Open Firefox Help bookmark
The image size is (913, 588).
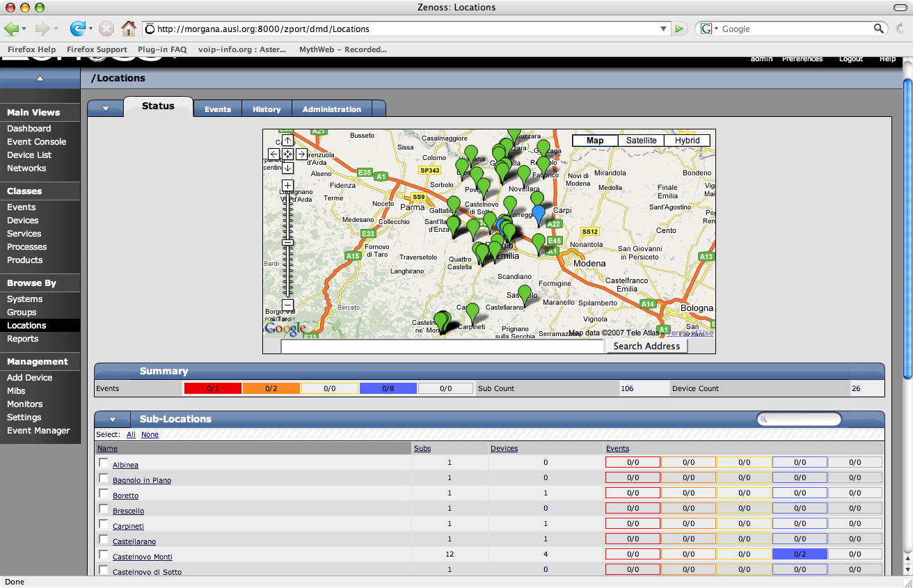click(x=31, y=49)
